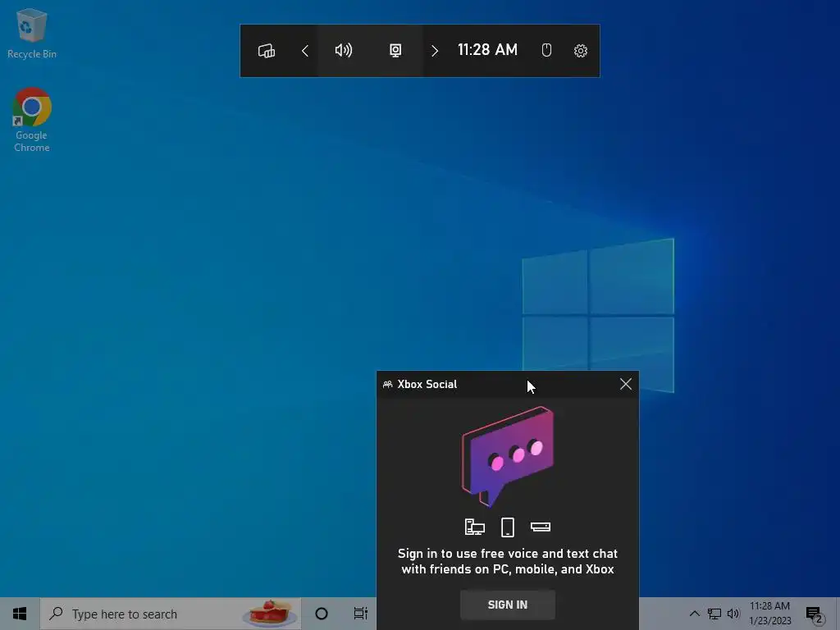The width and height of the screenshot is (840, 630).
Task: Toggle the Capture widget in Game Bar
Action: (x=395, y=50)
